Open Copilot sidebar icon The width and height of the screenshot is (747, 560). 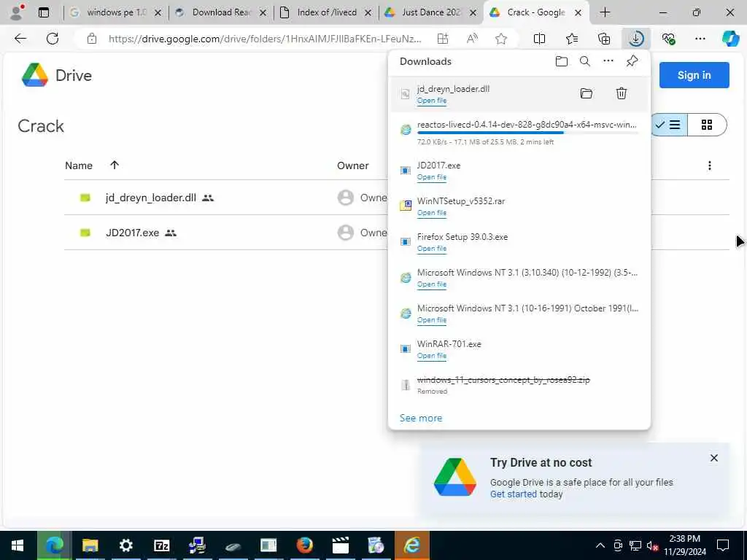(x=730, y=39)
